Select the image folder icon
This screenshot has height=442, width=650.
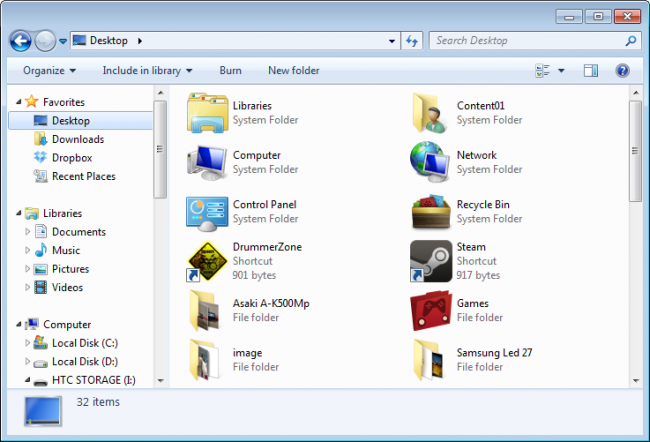coord(205,359)
